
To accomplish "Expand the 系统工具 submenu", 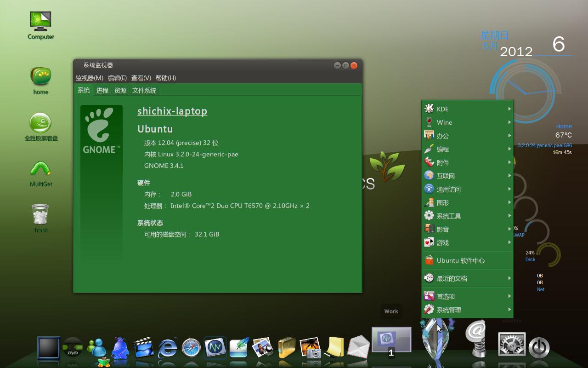I will click(467, 216).
